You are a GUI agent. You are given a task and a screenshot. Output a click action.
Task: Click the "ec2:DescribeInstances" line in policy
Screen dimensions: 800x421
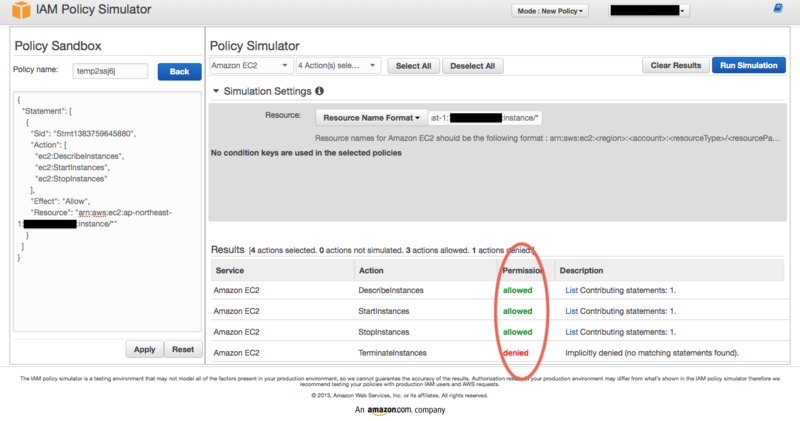(79, 156)
